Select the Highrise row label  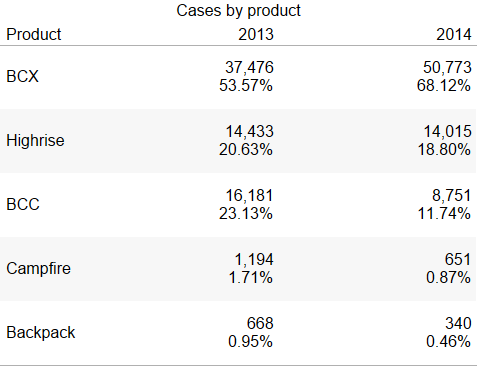[35, 140]
